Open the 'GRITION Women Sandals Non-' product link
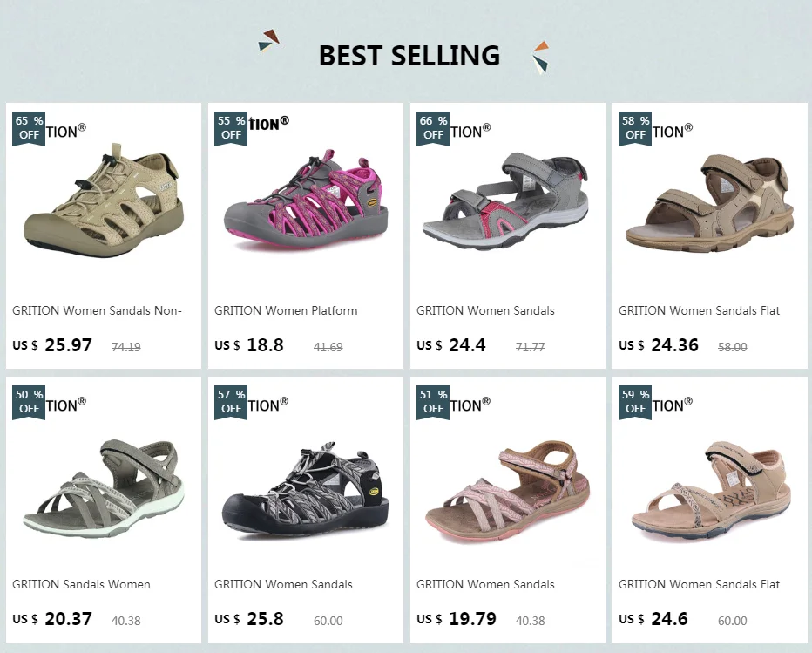 [x=97, y=310]
